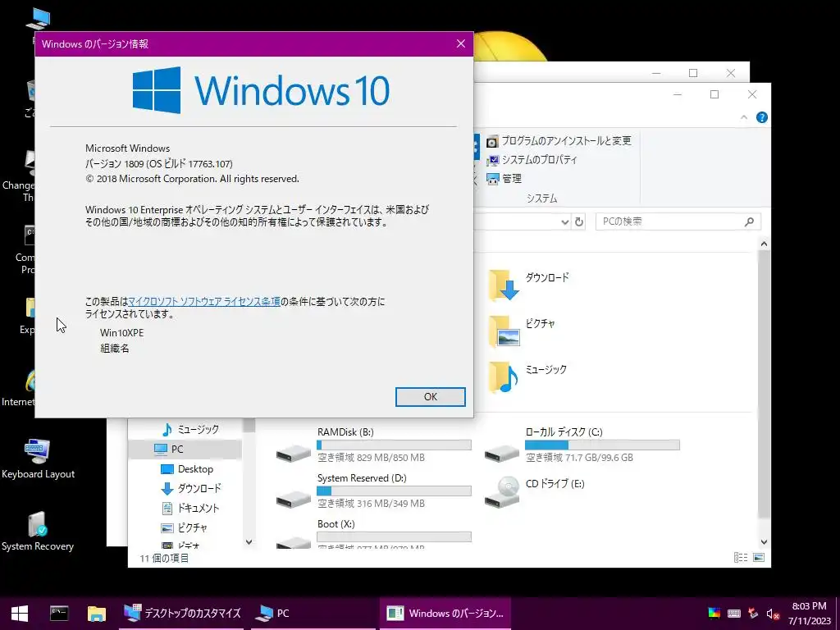
Task: Click バージョン 1809 build text
Action: 158,164
